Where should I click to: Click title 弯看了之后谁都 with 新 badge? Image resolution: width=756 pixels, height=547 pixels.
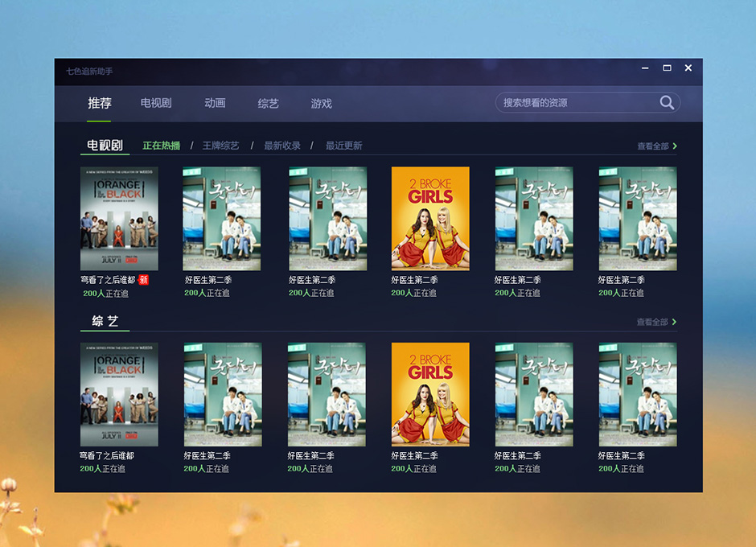[x=108, y=280]
